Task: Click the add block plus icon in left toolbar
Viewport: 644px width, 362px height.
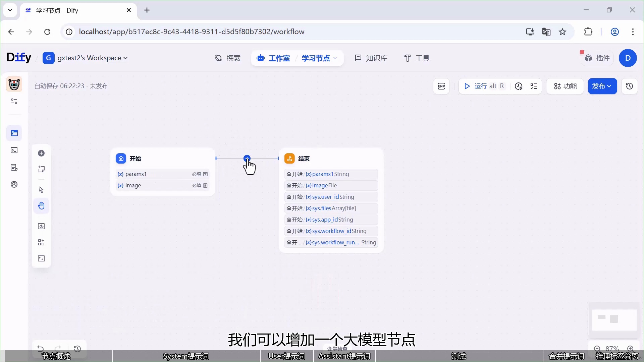Action: click(x=41, y=153)
